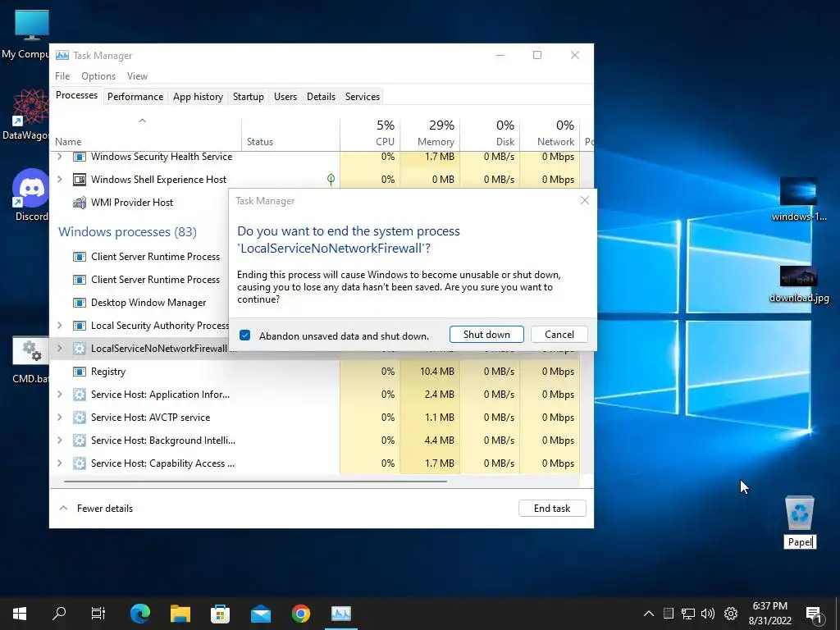Toggle Abandon unsaved data and shut down checkbox
Screen dimensions: 840x630
pyautogui.click(x=244, y=336)
